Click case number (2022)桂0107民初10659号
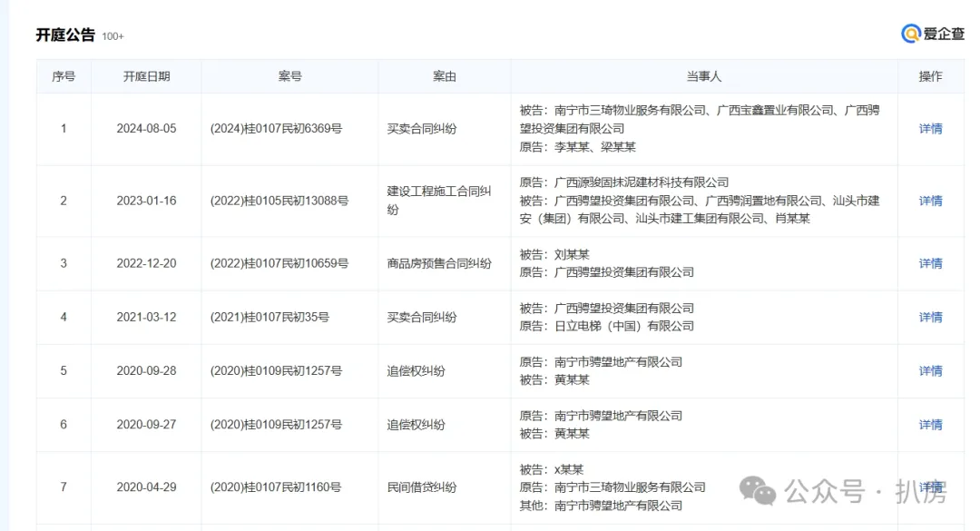Viewport: 980px width, 531px height. (279, 263)
